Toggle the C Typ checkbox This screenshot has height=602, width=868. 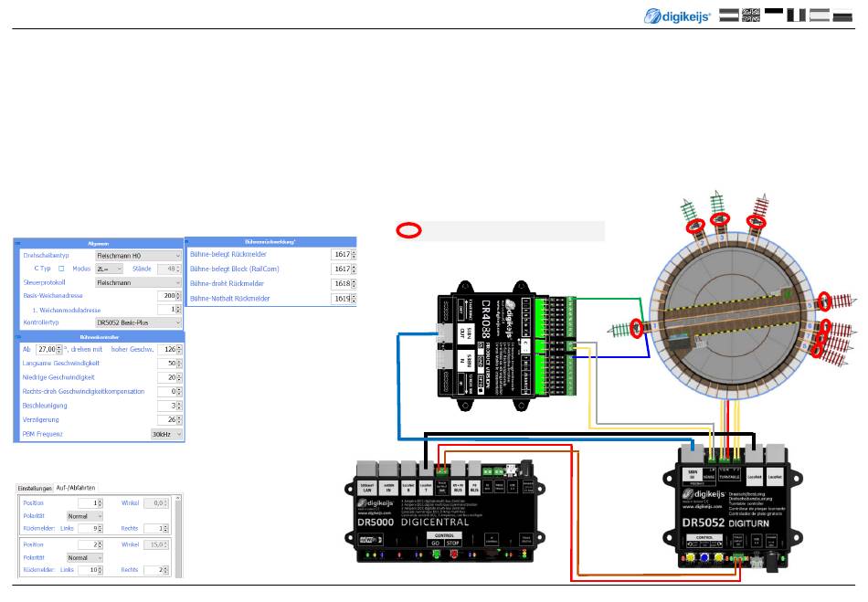tap(61, 269)
